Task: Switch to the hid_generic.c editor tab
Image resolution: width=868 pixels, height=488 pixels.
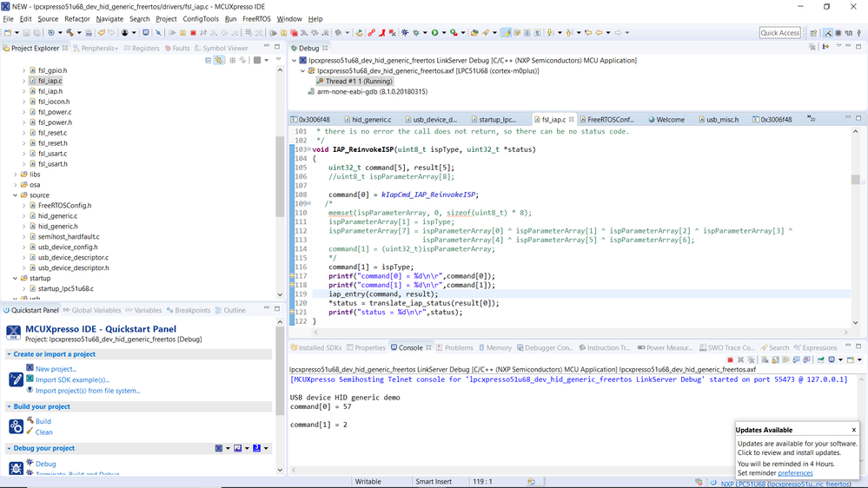Action: [371, 120]
